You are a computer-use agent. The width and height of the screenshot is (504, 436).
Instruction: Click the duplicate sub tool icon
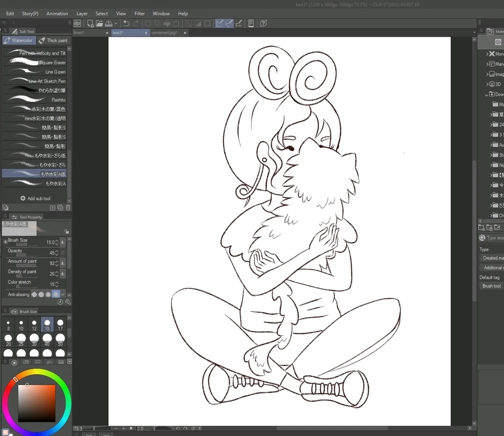coord(60,207)
